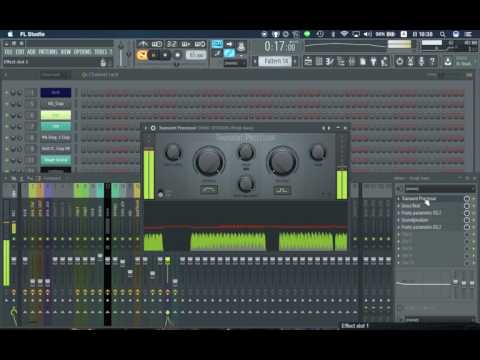
Task: Click the plug-shaped plugin picker icon
Action: (373, 61)
